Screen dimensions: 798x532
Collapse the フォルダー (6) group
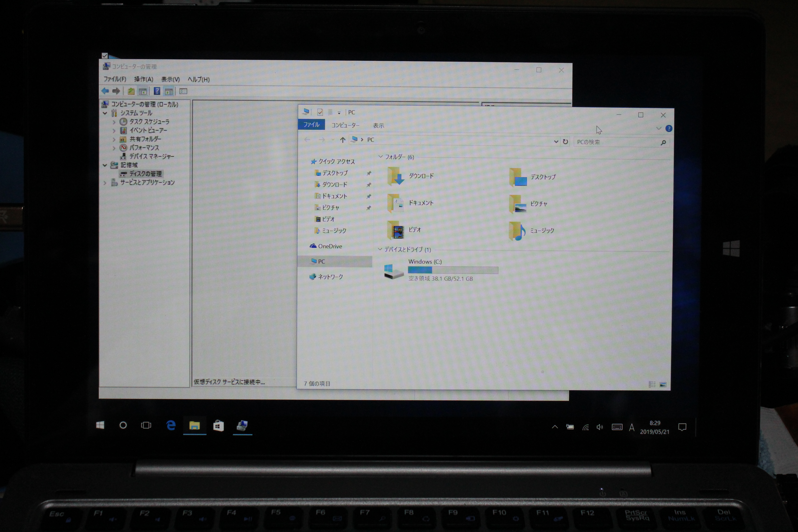coord(380,157)
